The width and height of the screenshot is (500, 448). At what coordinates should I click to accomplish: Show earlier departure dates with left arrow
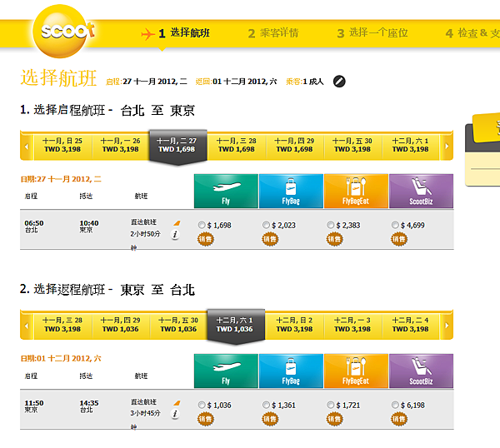[27, 147]
